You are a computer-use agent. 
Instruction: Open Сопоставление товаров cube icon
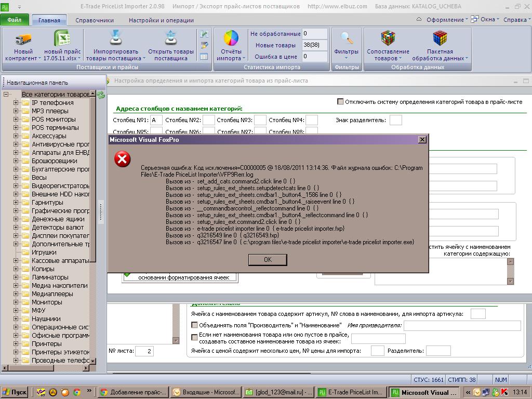388,38
